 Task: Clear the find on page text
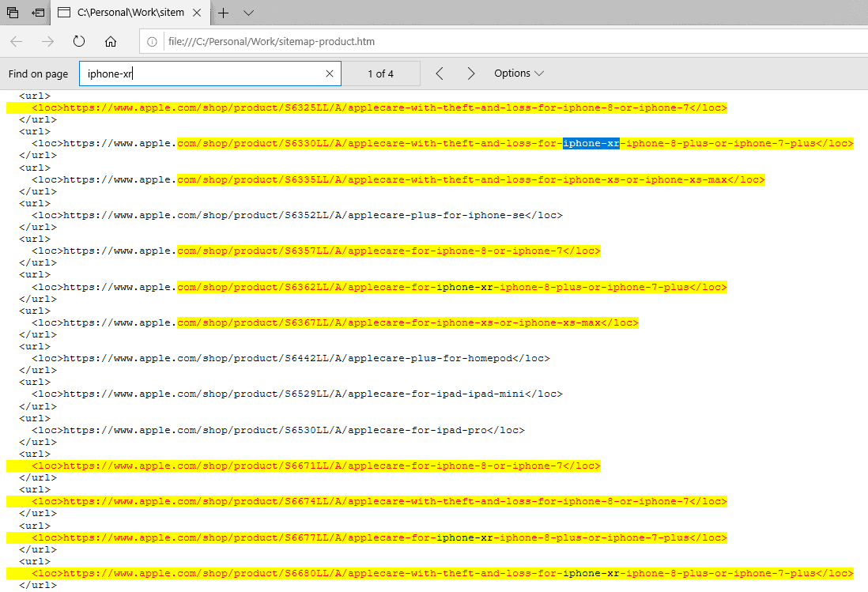[x=330, y=74]
